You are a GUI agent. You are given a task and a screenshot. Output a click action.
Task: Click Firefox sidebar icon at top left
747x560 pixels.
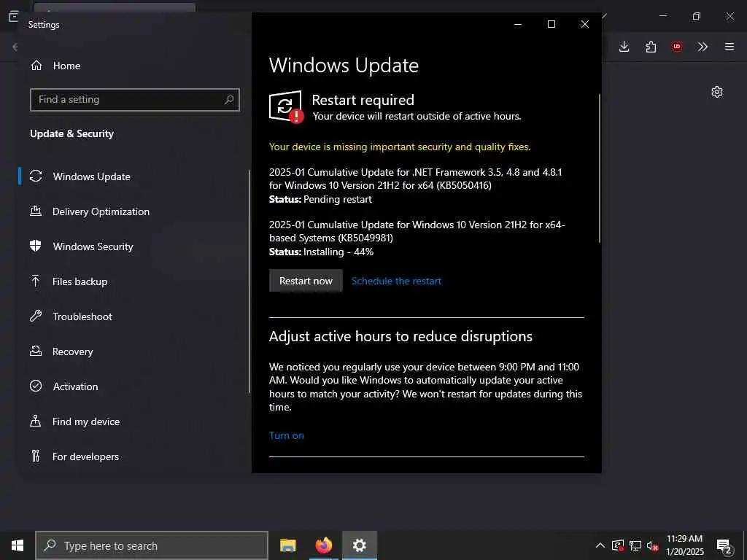13,17
